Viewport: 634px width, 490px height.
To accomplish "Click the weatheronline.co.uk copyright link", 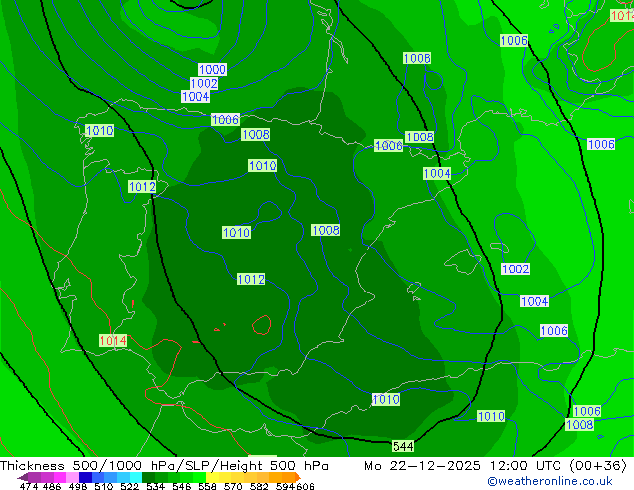I will click(550, 481).
